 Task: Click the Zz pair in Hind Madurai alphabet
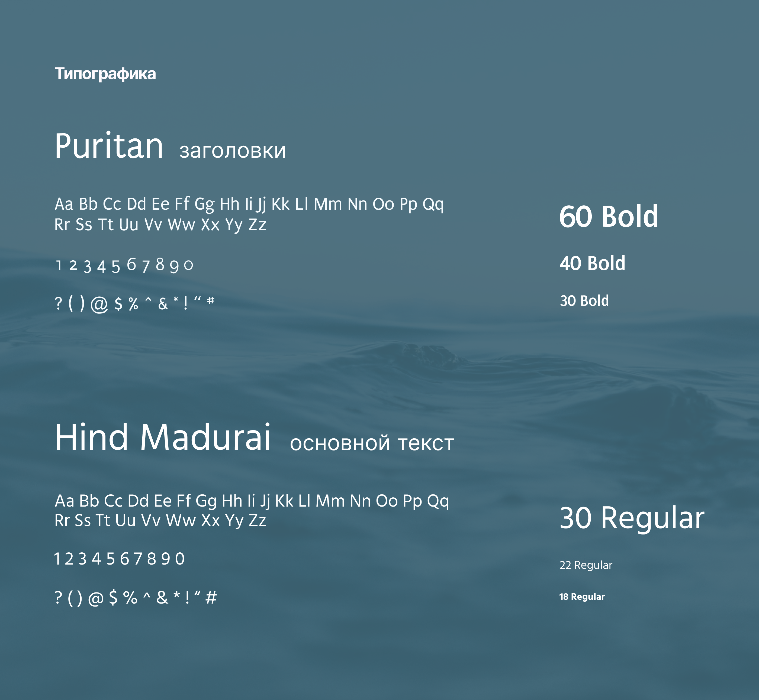point(257,520)
